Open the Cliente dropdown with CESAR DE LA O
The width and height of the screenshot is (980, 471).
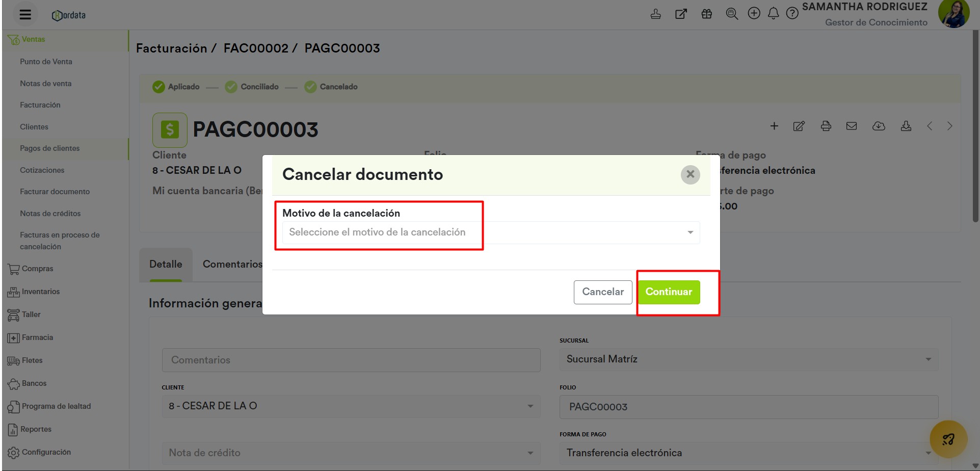[x=351, y=406]
